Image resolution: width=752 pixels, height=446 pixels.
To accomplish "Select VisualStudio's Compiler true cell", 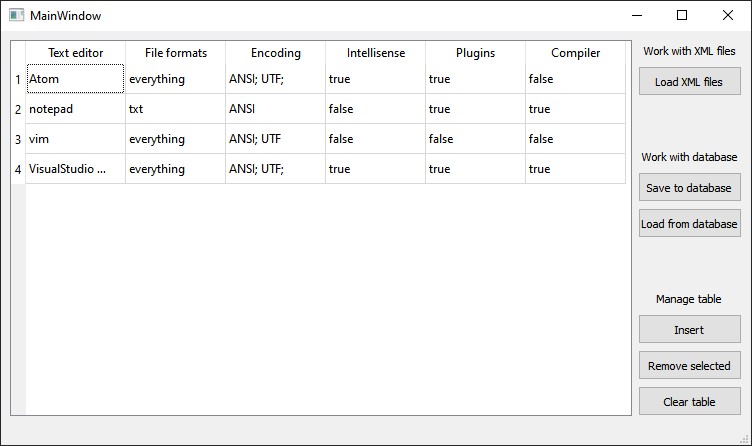I will point(576,169).
